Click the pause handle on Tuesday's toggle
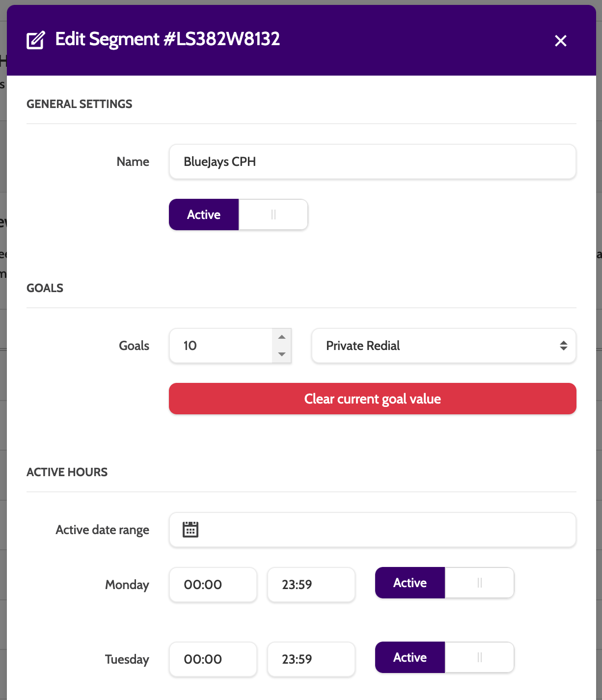The width and height of the screenshot is (602, 700). click(480, 657)
